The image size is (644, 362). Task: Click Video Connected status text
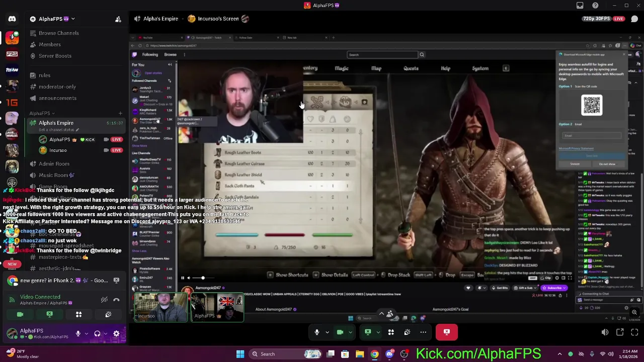pos(40,297)
